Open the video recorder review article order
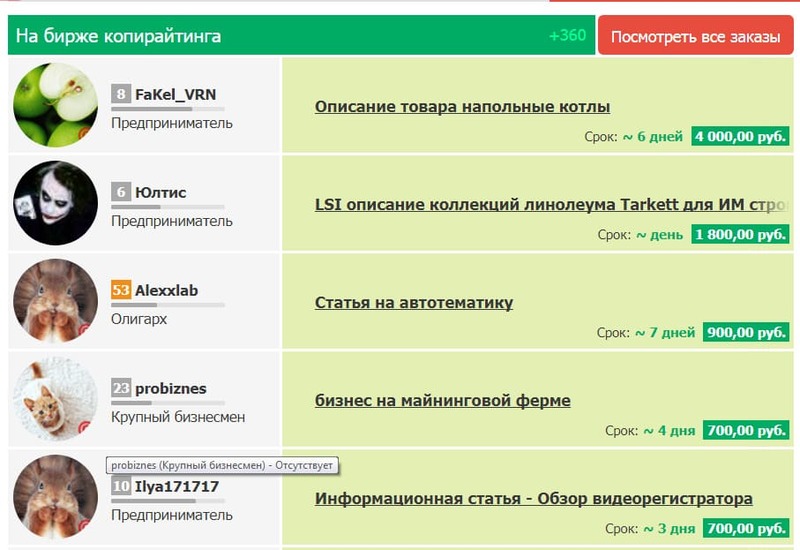Viewport: 800px width, 550px height. coord(533,499)
